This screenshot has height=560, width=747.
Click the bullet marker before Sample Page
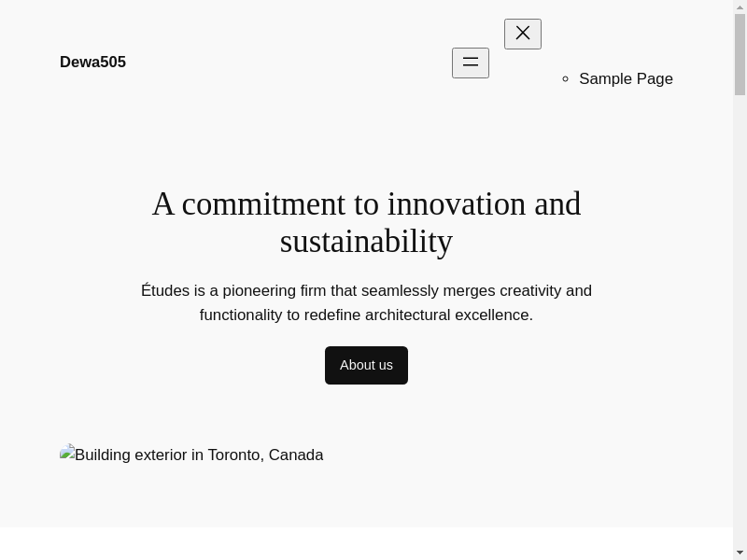click(x=566, y=79)
